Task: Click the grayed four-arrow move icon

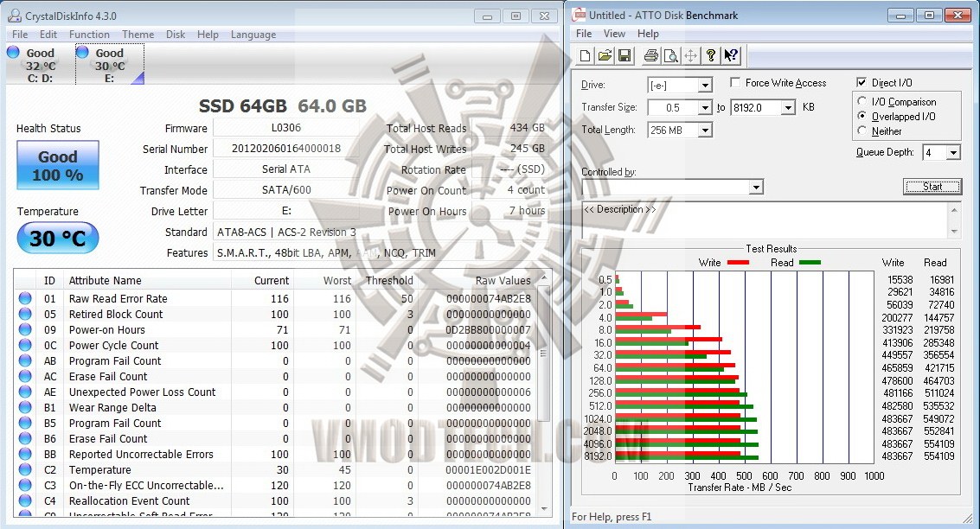Action: pyautogui.click(x=690, y=55)
